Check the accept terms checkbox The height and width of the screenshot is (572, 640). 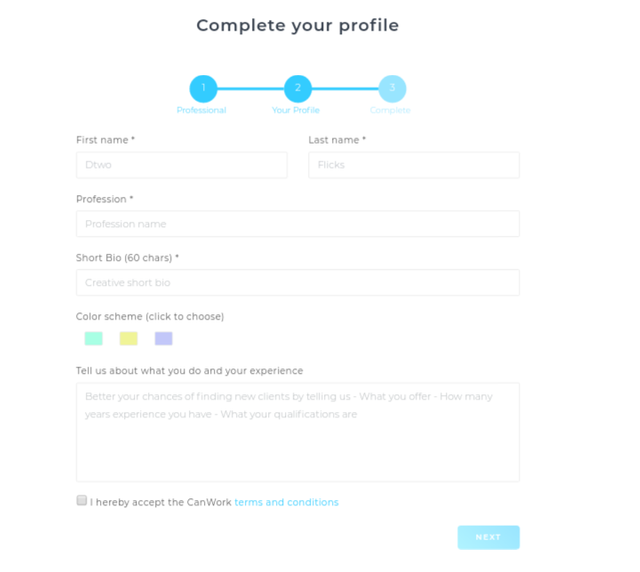(82, 501)
